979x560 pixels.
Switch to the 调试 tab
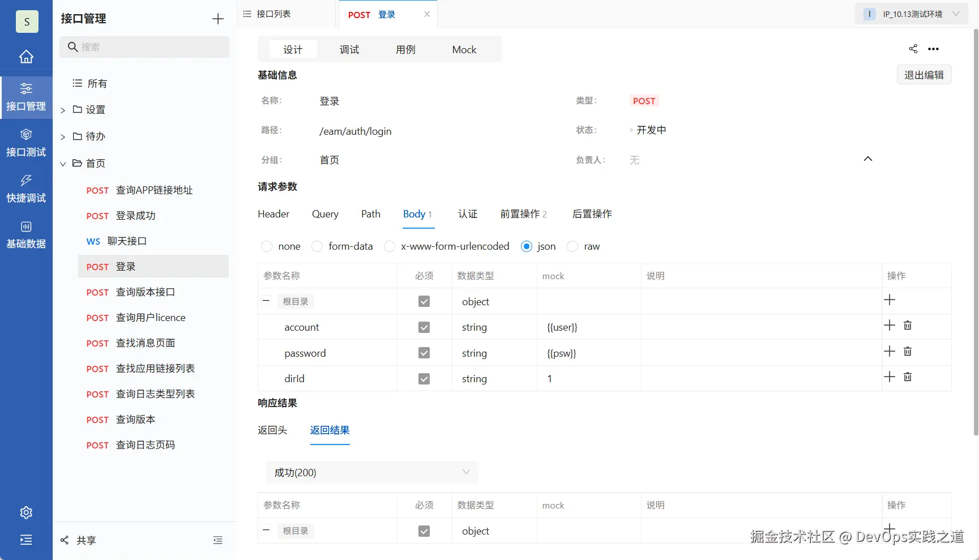pos(349,50)
